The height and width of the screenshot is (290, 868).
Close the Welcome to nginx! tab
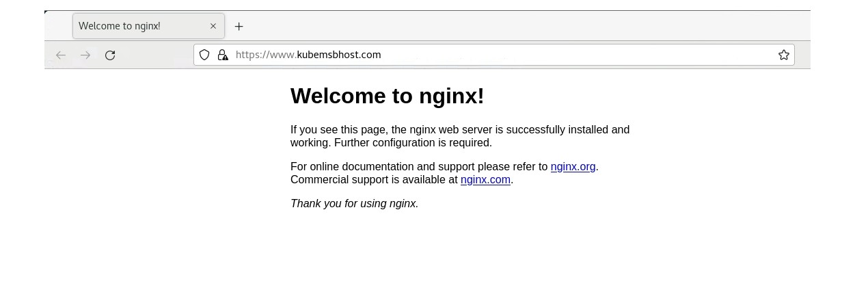[x=213, y=26]
